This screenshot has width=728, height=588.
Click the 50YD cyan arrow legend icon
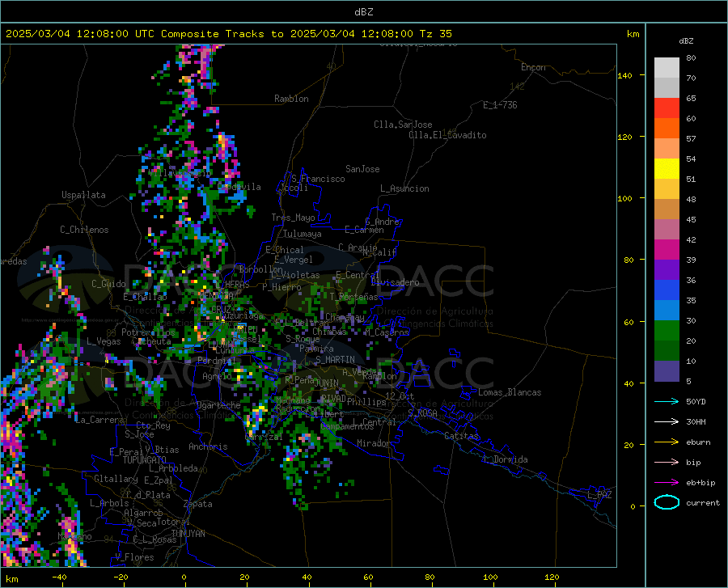(x=667, y=401)
